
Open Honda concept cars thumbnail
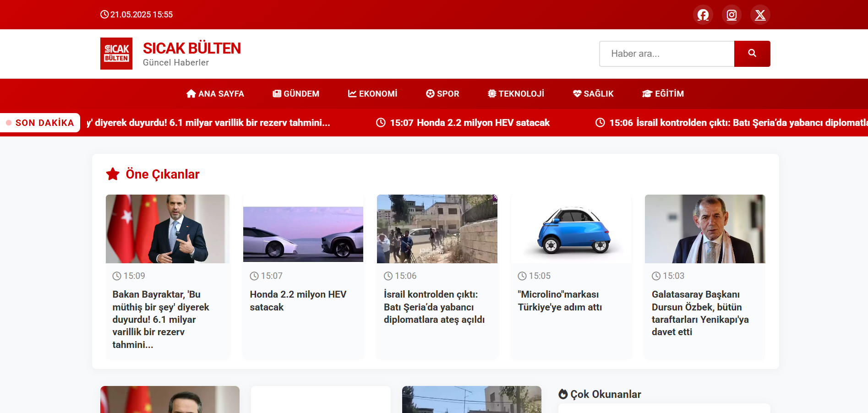tap(303, 229)
